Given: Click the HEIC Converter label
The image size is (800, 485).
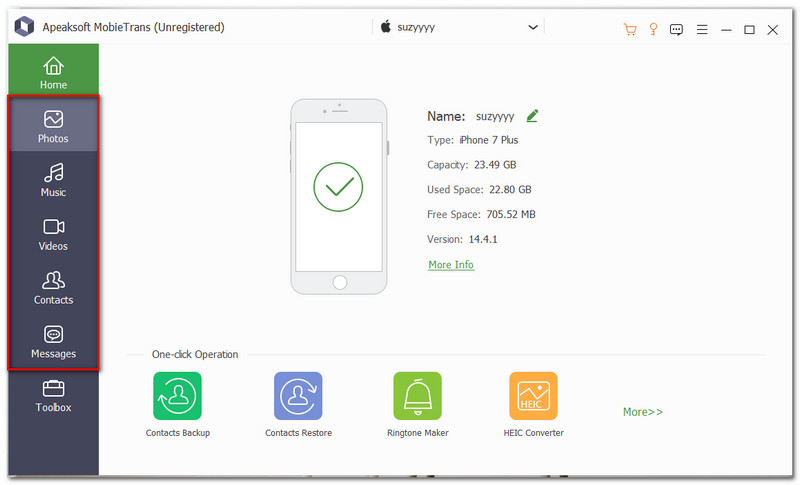Looking at the screenshot, I should [x=533, y=433].
